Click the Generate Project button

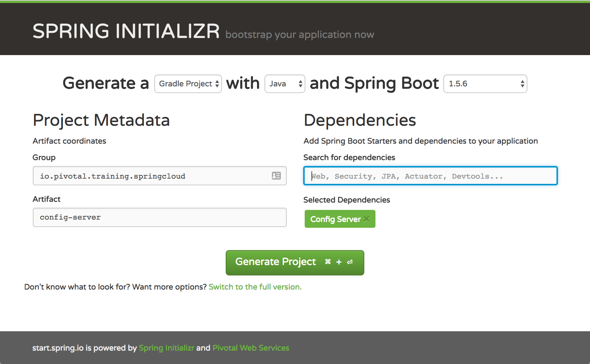tap(295, 263)
